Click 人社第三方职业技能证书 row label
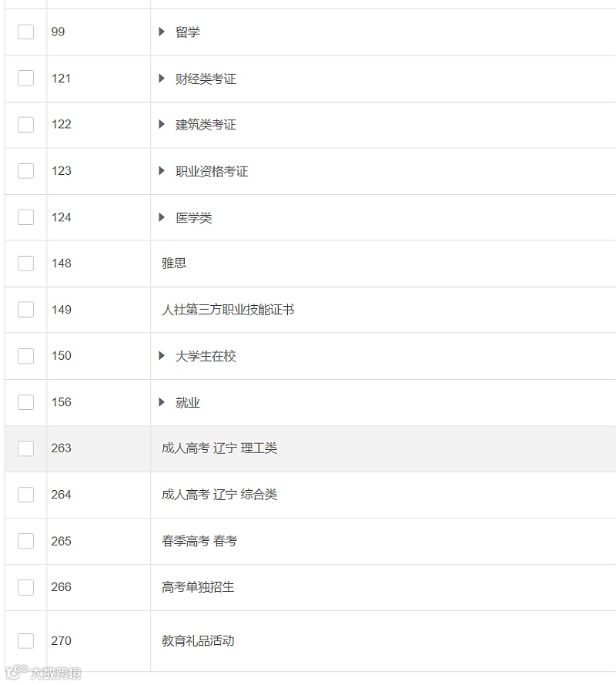Image resolution: width=616 pixels, height=685 pixels. click(x=228, y=310)
